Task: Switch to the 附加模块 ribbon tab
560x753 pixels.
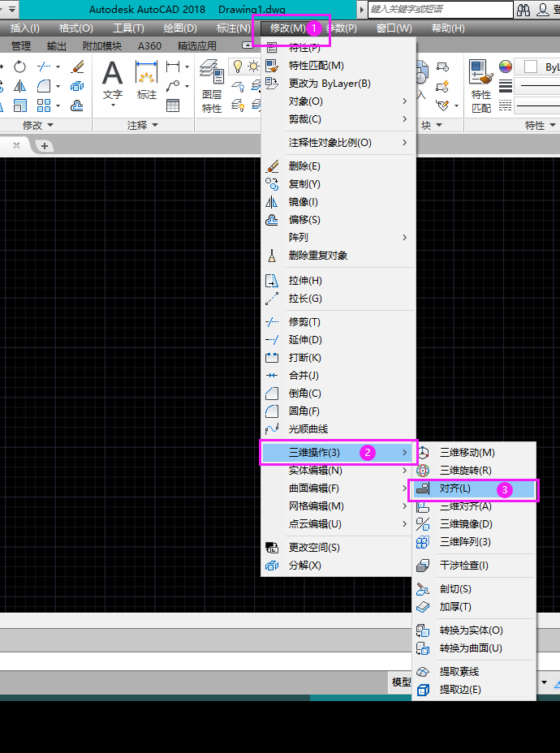Action: 101,46
